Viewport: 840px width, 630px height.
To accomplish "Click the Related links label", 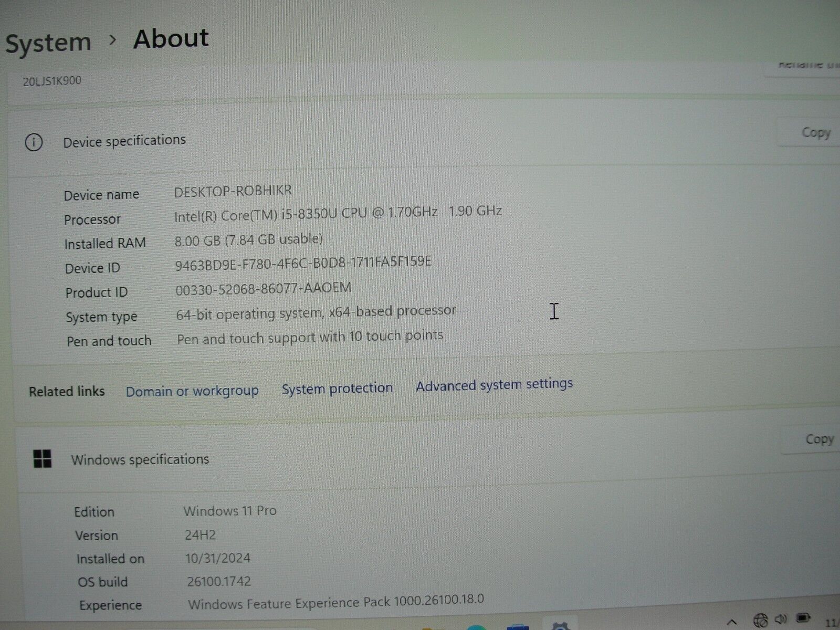I will coord(67,392).
